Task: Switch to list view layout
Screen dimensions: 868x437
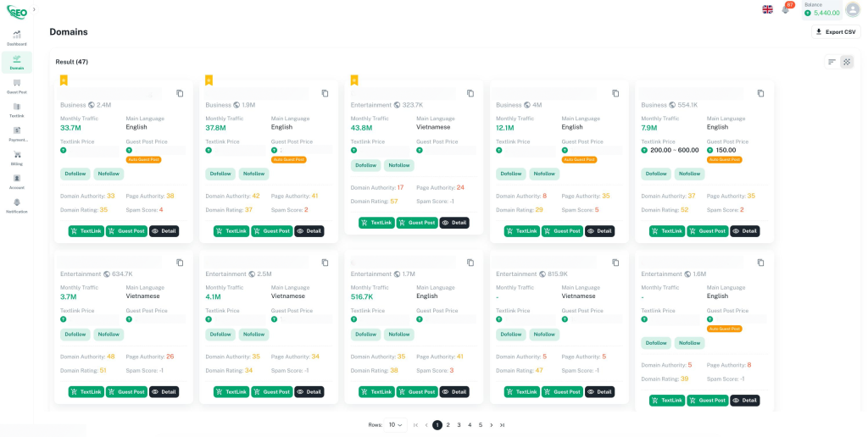Action: coord(832,62)
